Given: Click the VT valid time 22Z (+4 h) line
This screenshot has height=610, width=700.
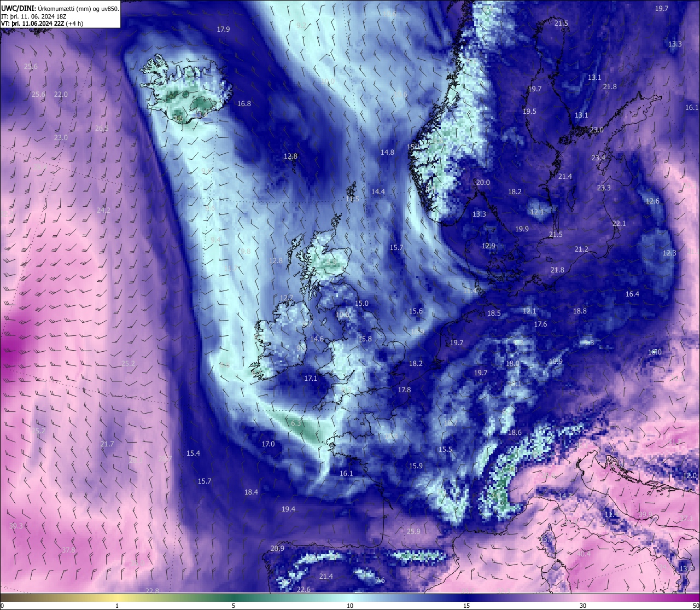Looking at the screenshot, I should (43, 24).
